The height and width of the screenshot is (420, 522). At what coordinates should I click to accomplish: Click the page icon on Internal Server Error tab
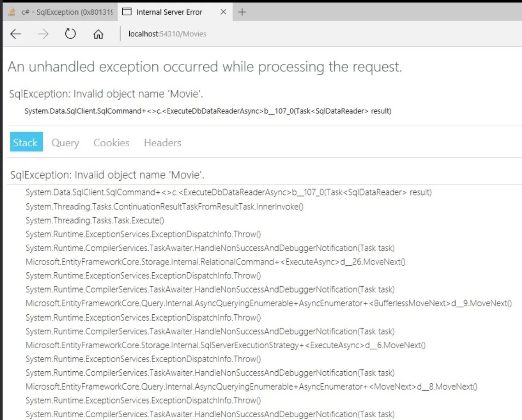click(x=127, y=12)
